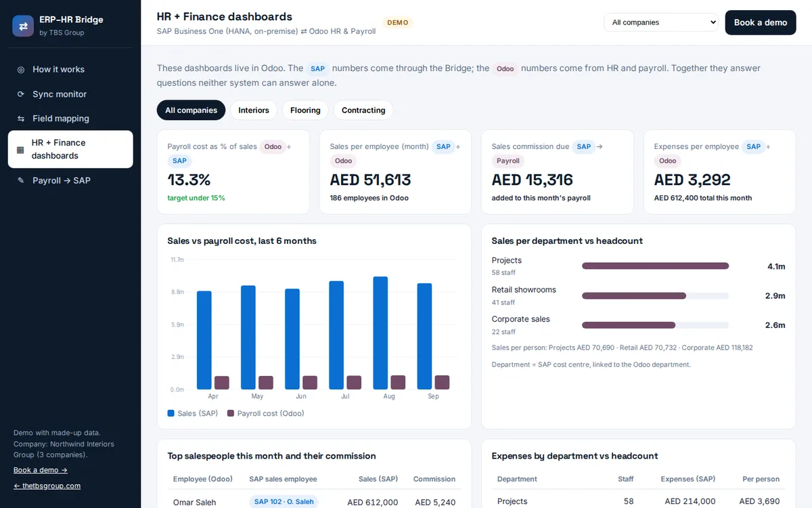Click the 13.3% payroll cost value
The width and height of the screenshot is (812, 508).
189,179
